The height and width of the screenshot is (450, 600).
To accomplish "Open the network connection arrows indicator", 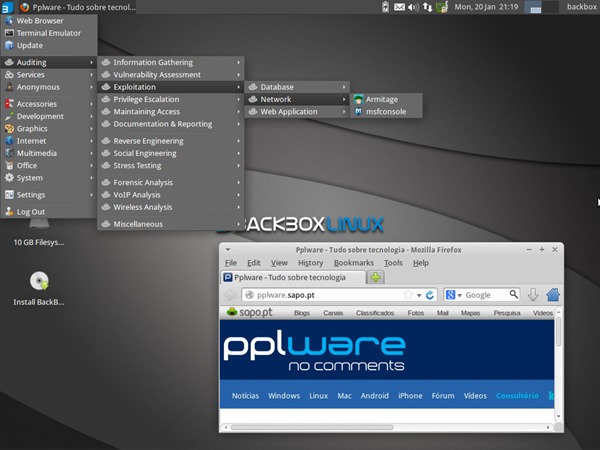I will coord(428,7).
